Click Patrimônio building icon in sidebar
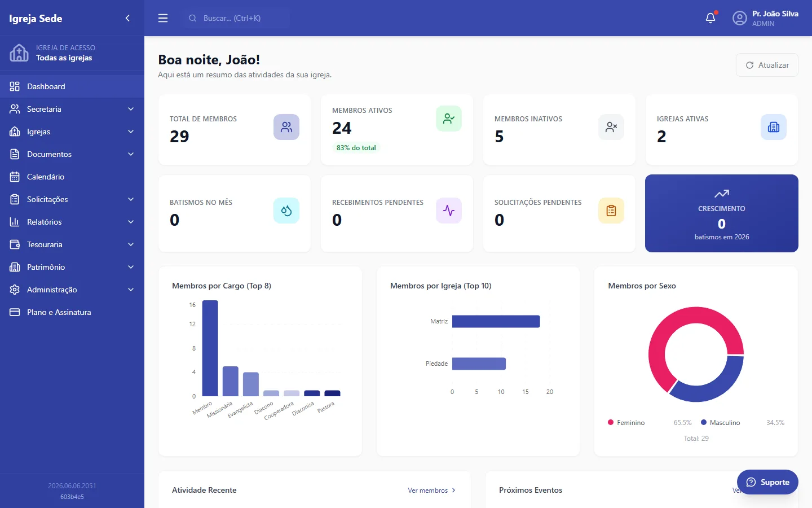 tap(15, 267)
